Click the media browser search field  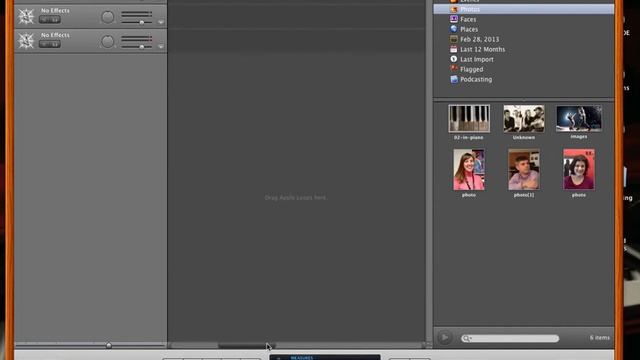pos(510,338)
